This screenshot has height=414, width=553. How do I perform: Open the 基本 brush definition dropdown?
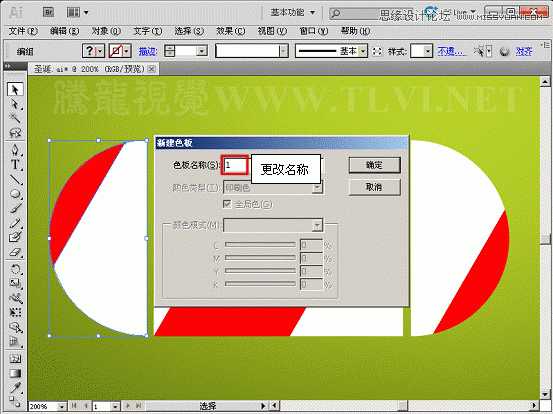pyautogui.click(x=363, y=51)
